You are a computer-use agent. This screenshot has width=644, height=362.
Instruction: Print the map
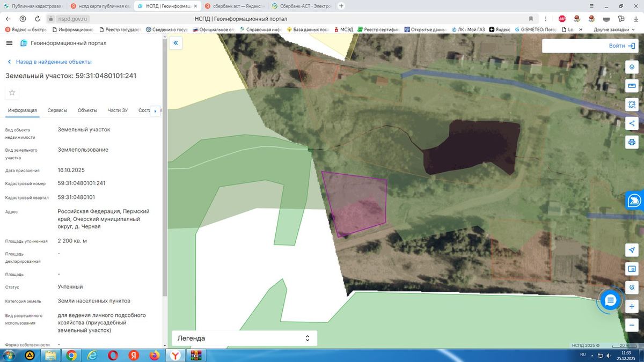(632, 142)
